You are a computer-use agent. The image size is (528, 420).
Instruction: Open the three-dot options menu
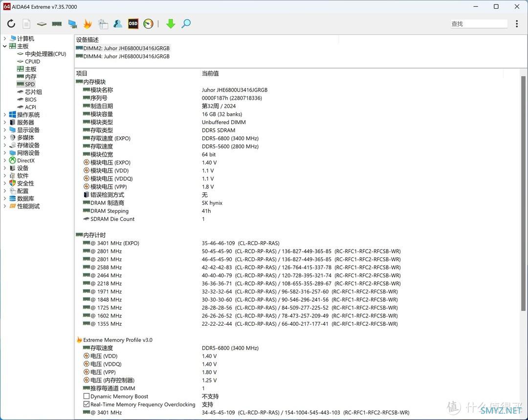[x=517, y=23]
